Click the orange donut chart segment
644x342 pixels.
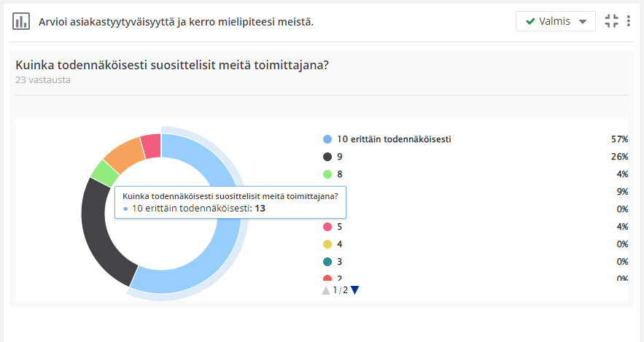123,152
